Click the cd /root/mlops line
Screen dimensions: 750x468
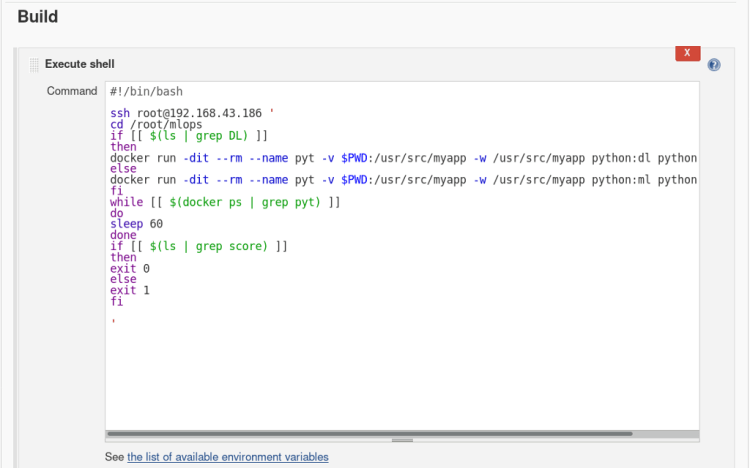[155, 124]
